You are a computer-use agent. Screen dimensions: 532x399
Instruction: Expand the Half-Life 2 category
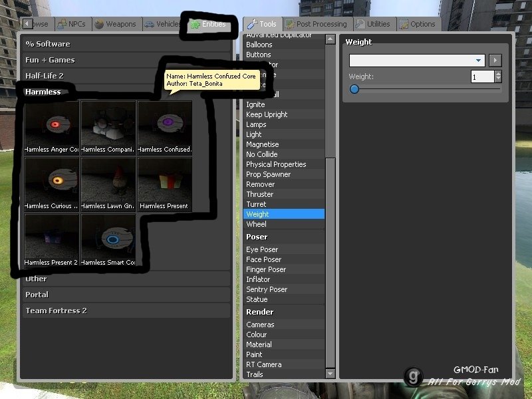[126, 76]
